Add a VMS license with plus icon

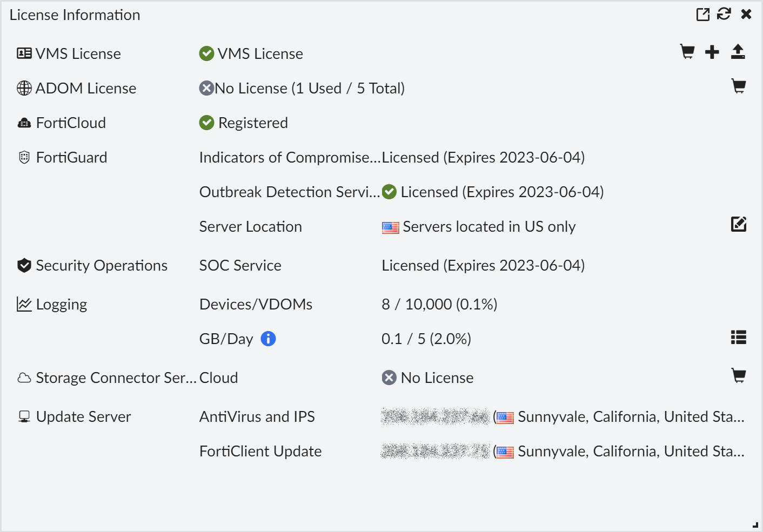[712, 52]
